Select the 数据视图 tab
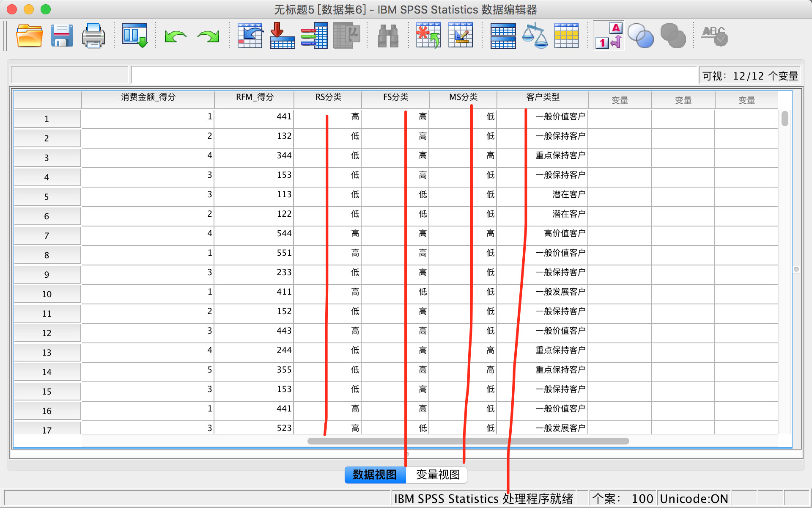The width and height of the screenshot is (812, 508). pyautogui.click(x=375, y=475)
